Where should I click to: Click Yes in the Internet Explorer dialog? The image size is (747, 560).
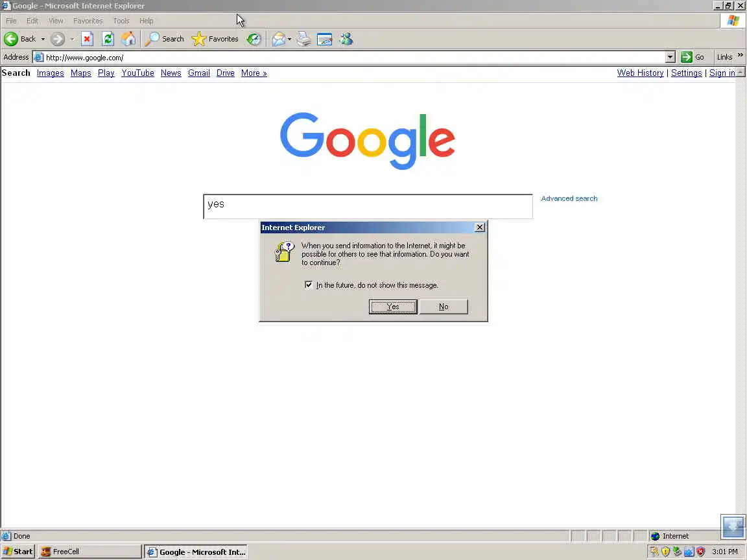click(x=393, y=307)
